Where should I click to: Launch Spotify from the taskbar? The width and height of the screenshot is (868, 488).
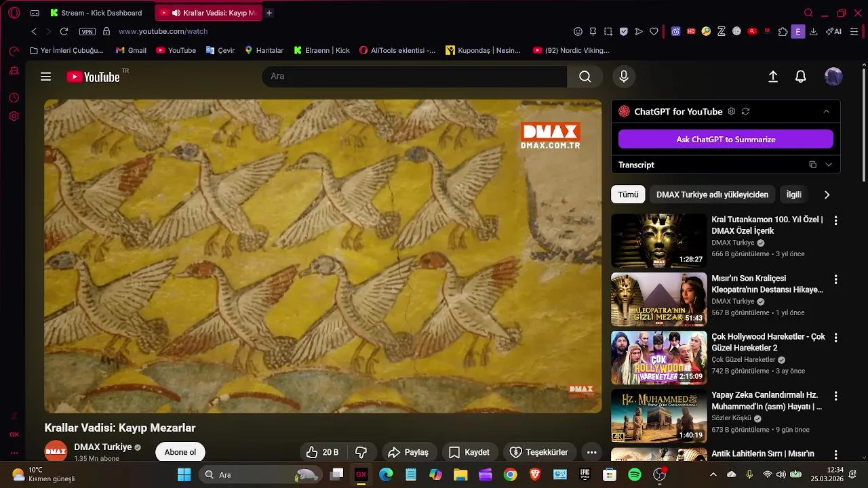[635, 474]
